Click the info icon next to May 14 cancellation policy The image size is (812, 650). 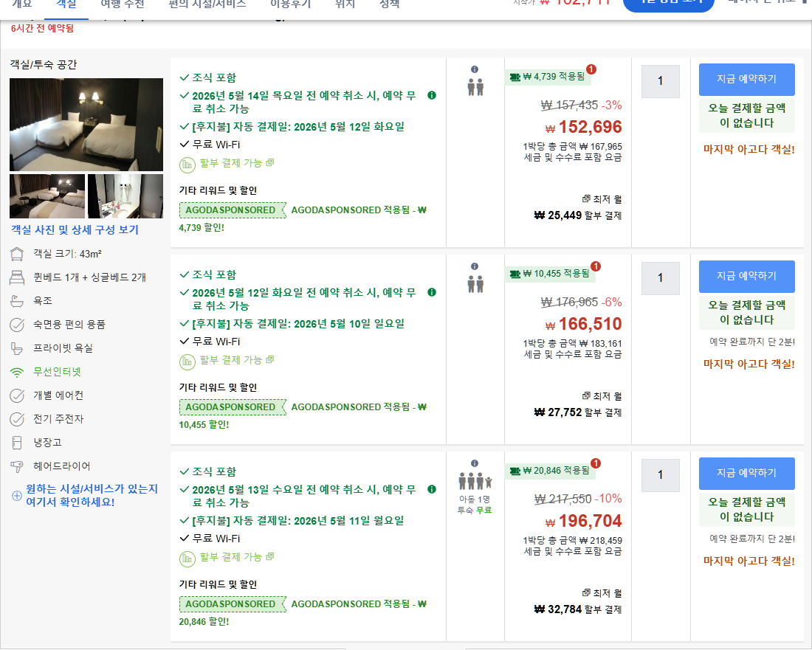pos(431,95)
